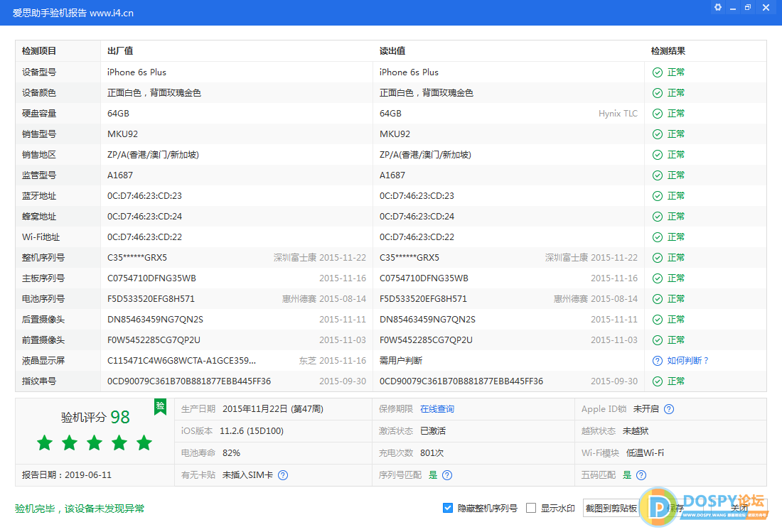Click the 验机完毕，该设备未发现异常 message
Screen dimensions: 782x532
[x=80, y=509]
